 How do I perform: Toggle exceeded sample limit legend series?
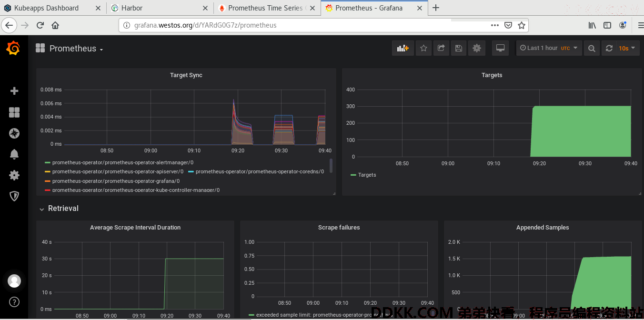click(x=324, y=315)
